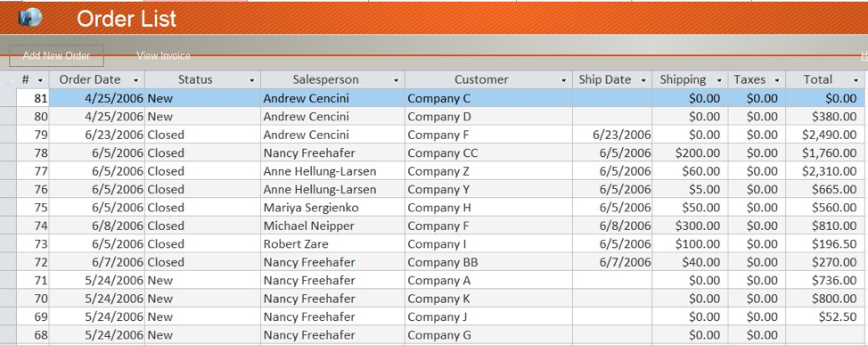Viewport: 868px width, 345px height.
Task: Expand the Status column filter arrow
Action: [252, 80]
